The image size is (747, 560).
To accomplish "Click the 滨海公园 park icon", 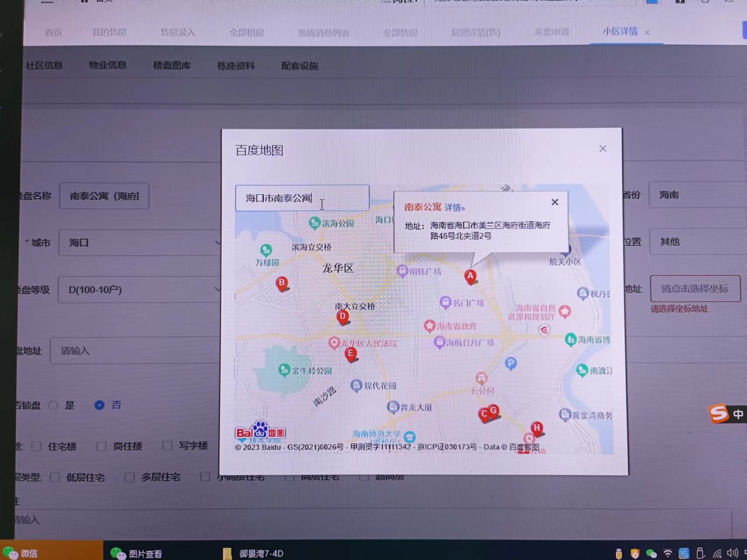I will pyautogui.click(x=314, y=223).
